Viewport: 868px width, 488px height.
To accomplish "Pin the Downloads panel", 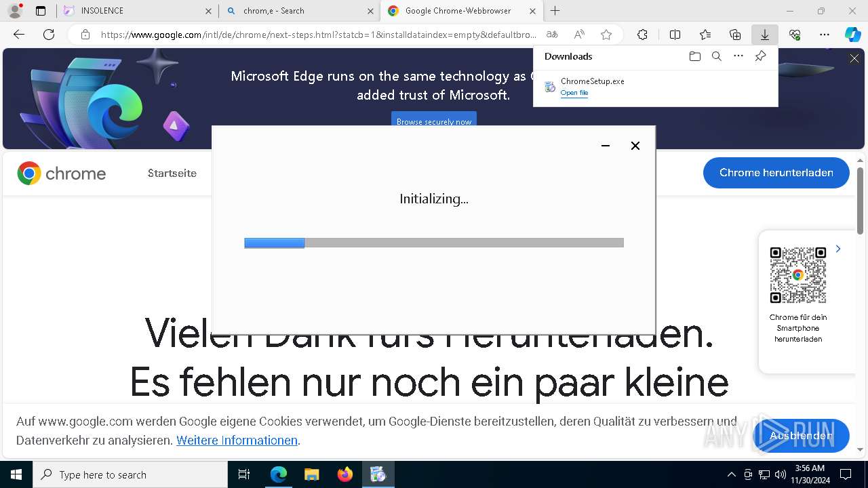I will point(760,56).
